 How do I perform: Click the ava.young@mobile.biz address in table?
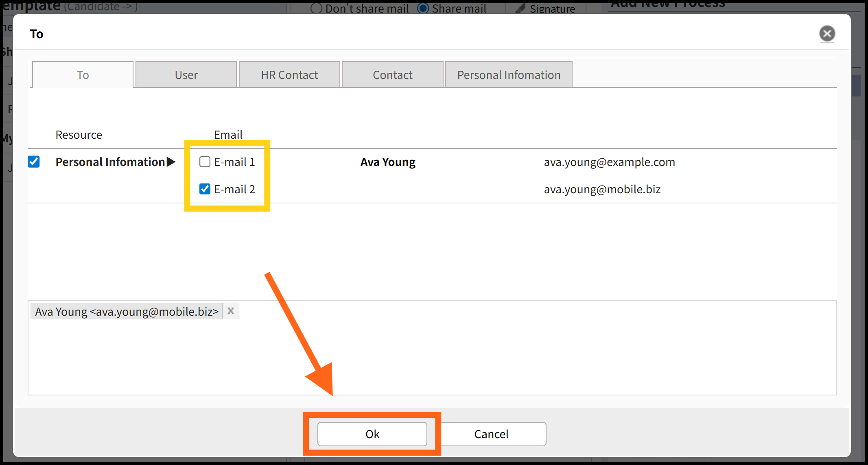602,189
